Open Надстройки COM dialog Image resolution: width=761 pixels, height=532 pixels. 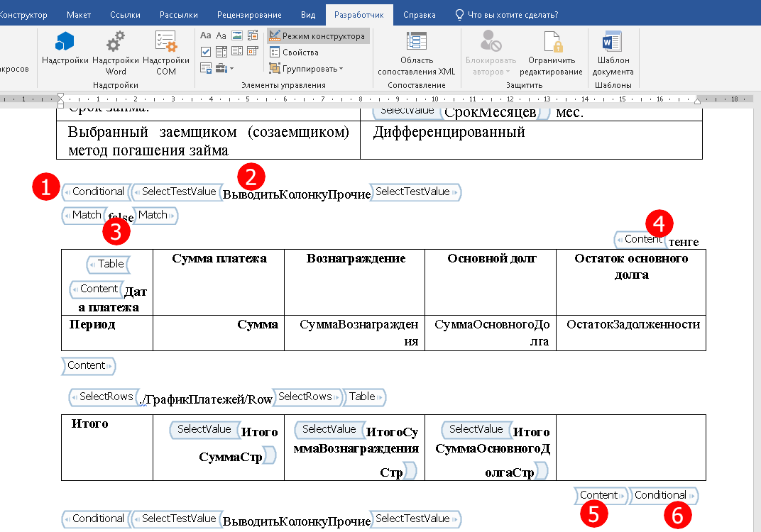166,53
